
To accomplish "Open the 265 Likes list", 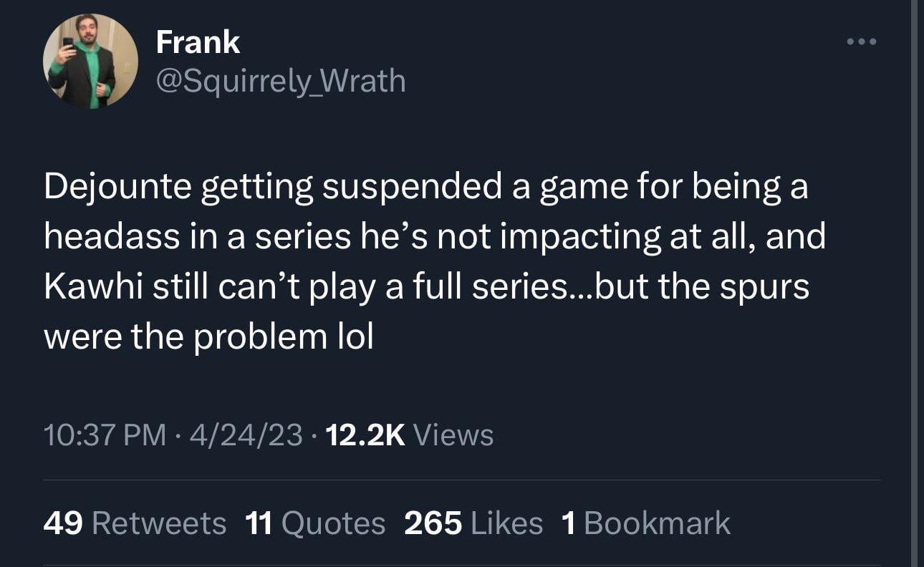I will pos(473,523).
